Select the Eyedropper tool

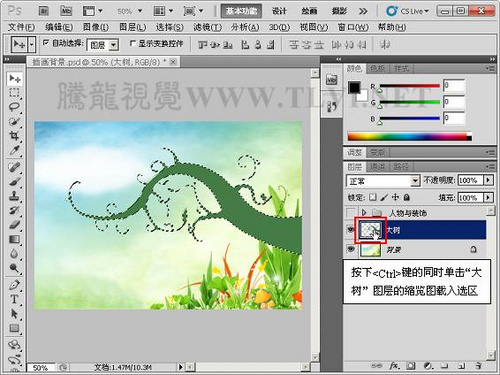click(14, 150)
